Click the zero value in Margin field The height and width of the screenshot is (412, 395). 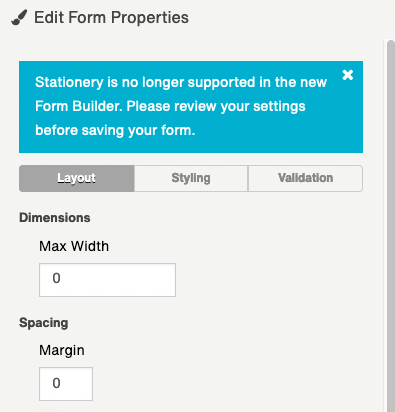(56, 383)
